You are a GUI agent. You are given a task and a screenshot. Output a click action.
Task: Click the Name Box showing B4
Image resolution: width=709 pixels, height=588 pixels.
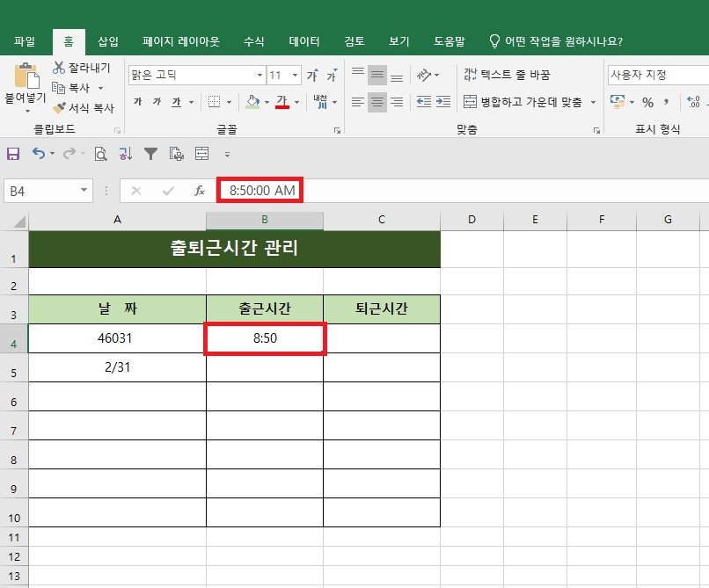(48, 191)
